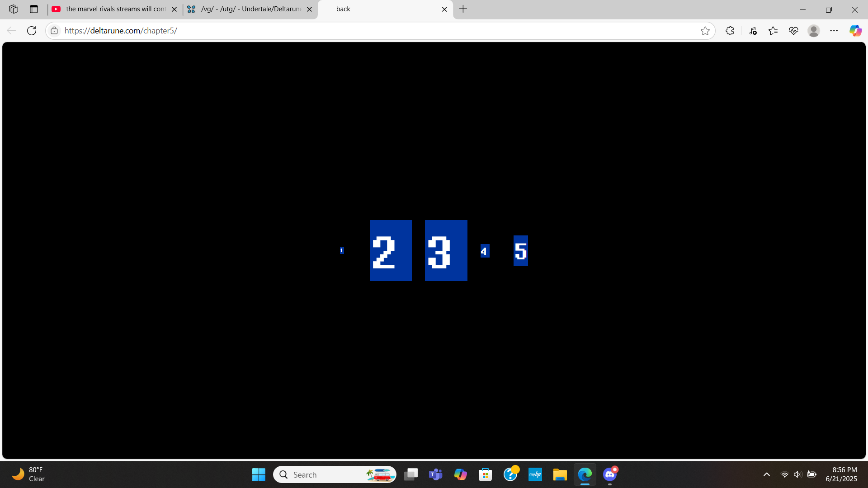
Task: Switch to the /vg/ - /utg/ Undertale/Deltarune tab
Action: tap(251, 9)
